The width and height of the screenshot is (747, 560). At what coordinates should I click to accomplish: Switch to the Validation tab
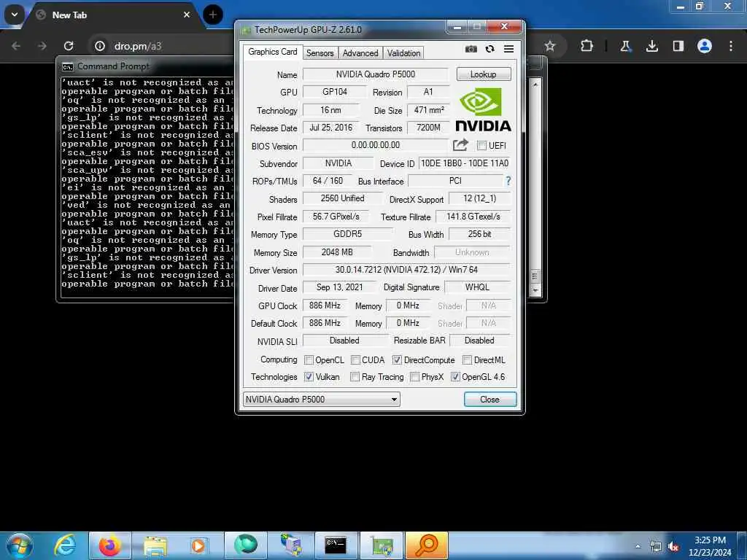[403, 52]
